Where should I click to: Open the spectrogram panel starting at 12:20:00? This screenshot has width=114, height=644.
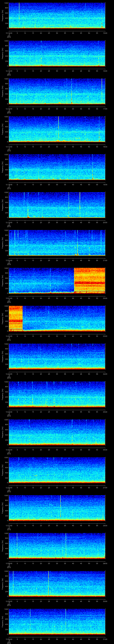pyautogui.click(x=57, y=243)
